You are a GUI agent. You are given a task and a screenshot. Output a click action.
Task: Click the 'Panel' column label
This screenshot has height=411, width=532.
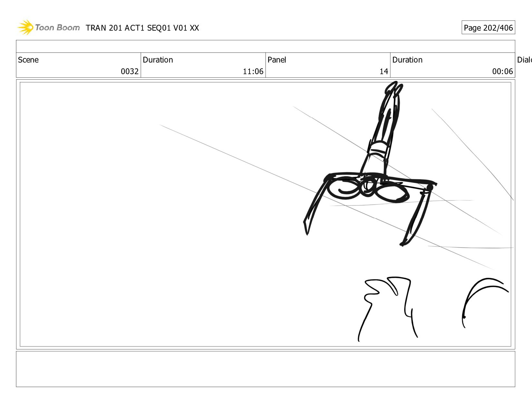pyautogui.click(x=277, y=60)
